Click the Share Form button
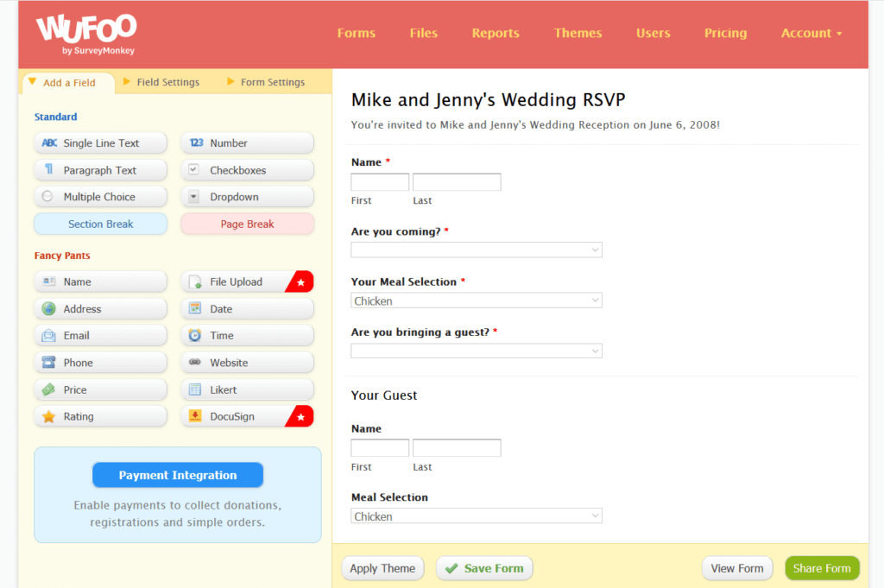The width and height of the screenshot is (884, 588). point(821,568)
